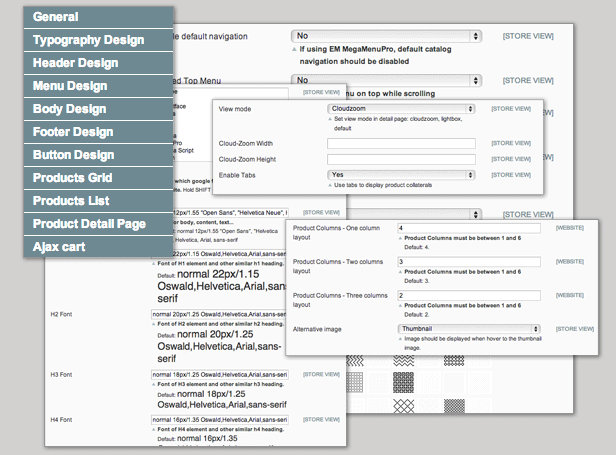Click the Cloud-Zoom Height text field
This screenshot has width=616, height=455.
coord(400,160)
